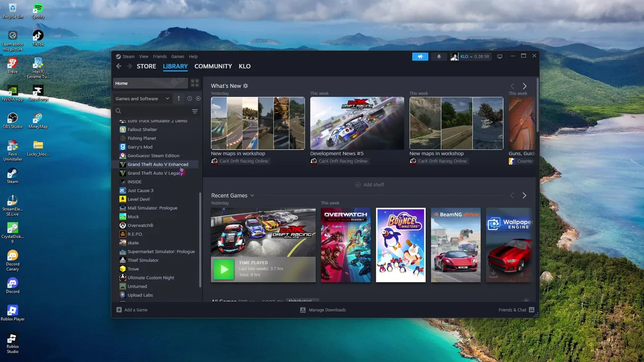Open Spotify desktop shortcut

38,11
